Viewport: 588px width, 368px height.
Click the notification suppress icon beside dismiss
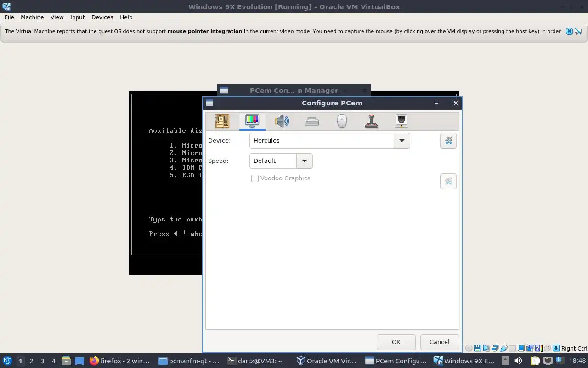pyautogui.click(x=578, y=31)
